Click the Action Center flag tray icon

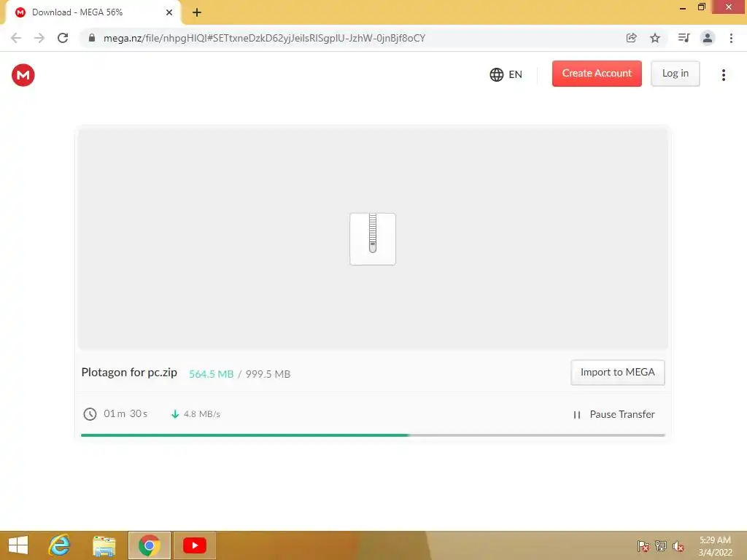click(643, 546)
